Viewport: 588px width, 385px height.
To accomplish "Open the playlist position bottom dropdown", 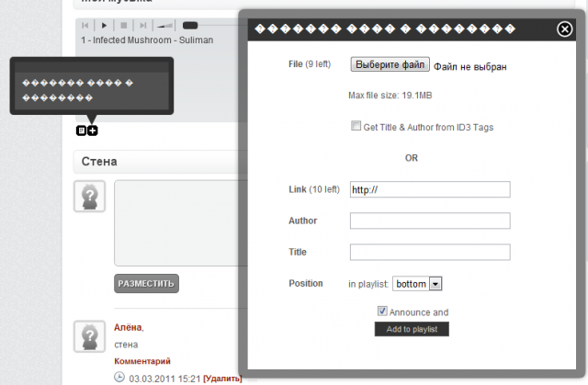I will [x=417, y=284].
